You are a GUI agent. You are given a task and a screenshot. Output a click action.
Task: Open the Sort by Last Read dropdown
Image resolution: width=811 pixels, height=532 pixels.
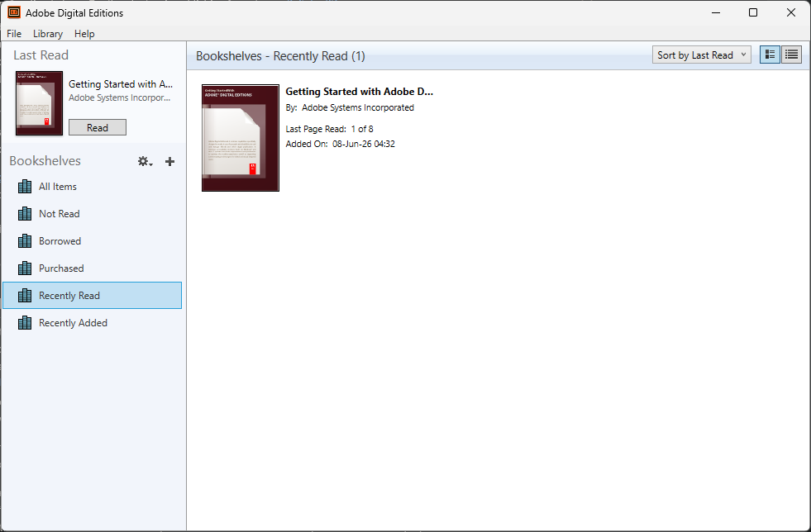pyautogui.click(x=701, y=55)
